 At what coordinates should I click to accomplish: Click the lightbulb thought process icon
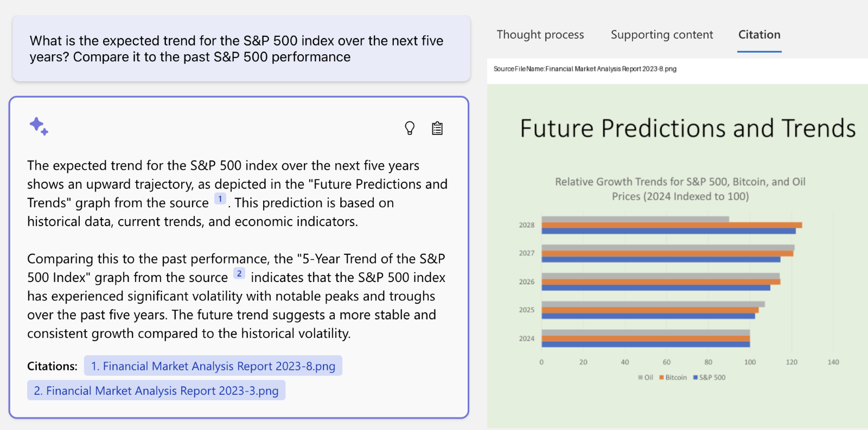pos(410,128)
